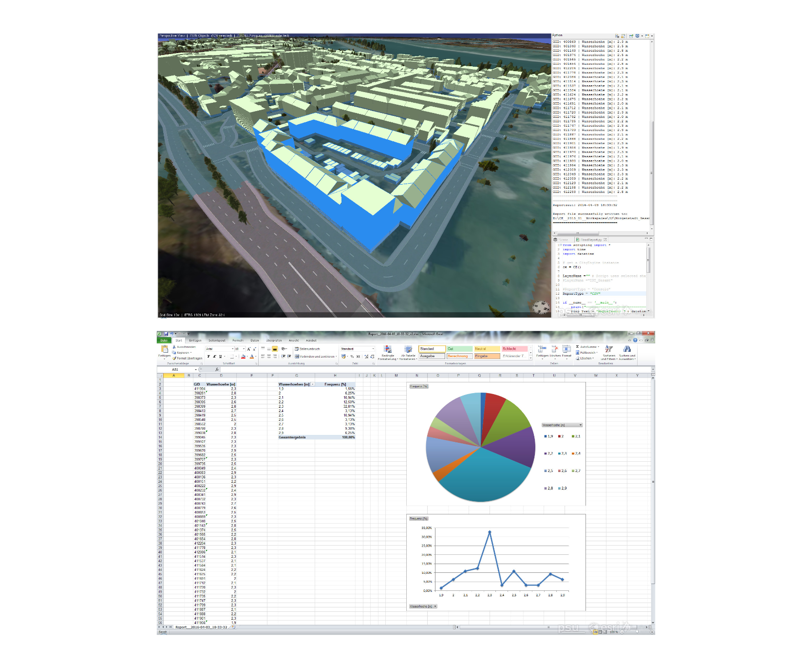Open the font size 10 dropdown
This screenshot has width=812, height=662.
[x=244, y=349]
